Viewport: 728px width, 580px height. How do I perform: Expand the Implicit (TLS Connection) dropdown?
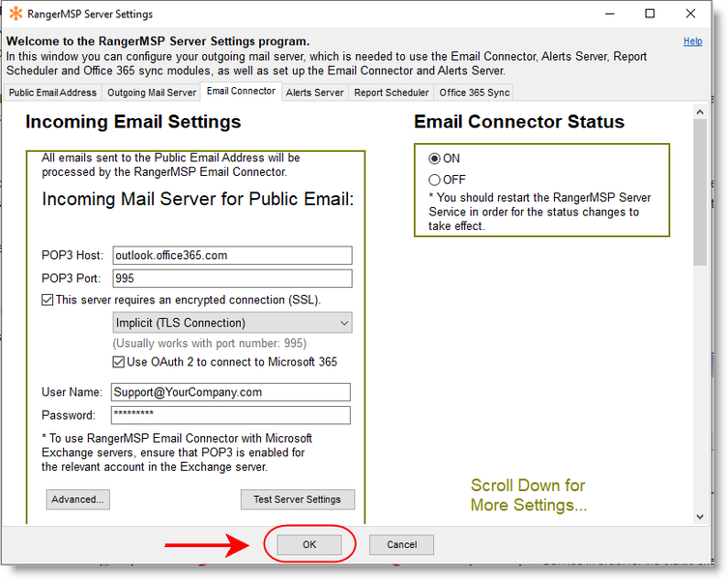343,323
